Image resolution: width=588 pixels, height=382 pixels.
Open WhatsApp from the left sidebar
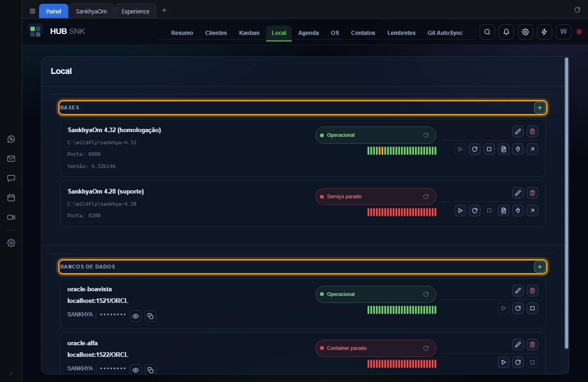(11, 139)
